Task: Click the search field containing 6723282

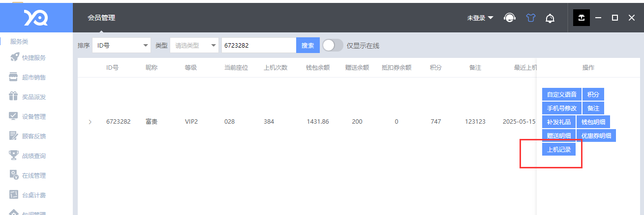Action: coord(259,45)
